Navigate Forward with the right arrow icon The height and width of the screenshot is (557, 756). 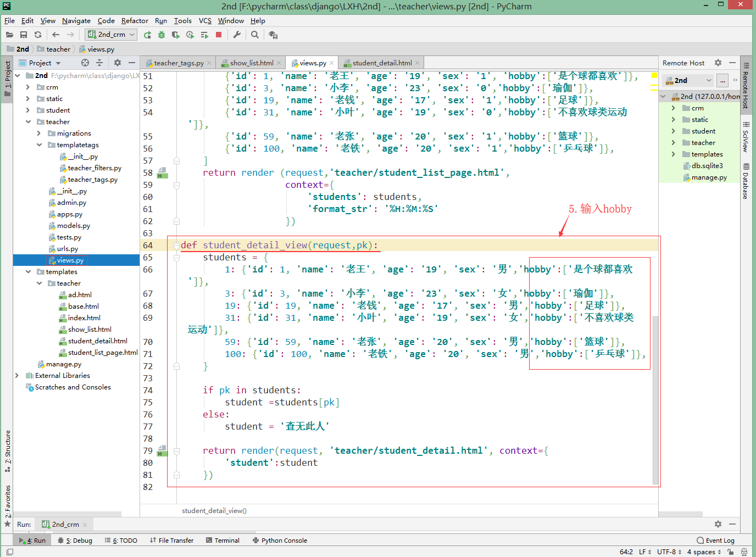(x=70, y=35)
